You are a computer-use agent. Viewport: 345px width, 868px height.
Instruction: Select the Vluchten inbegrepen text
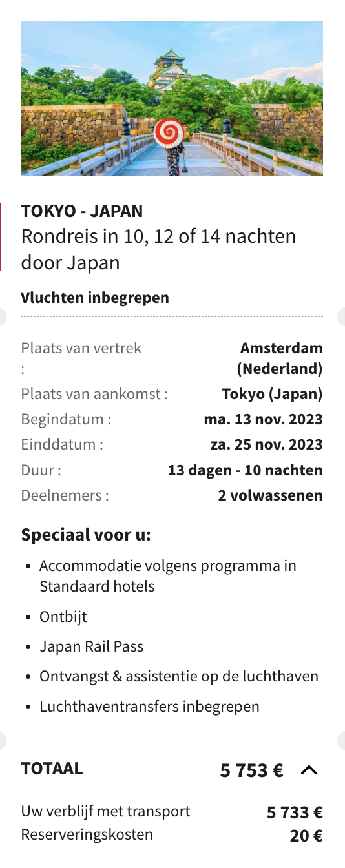[x=95, y=298]
